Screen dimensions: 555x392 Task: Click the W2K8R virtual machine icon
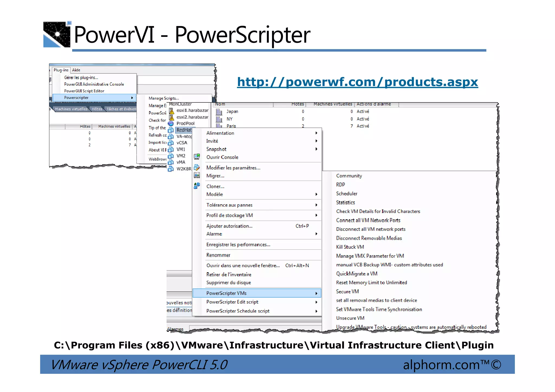pyautogui.click(x=171, y=169)
